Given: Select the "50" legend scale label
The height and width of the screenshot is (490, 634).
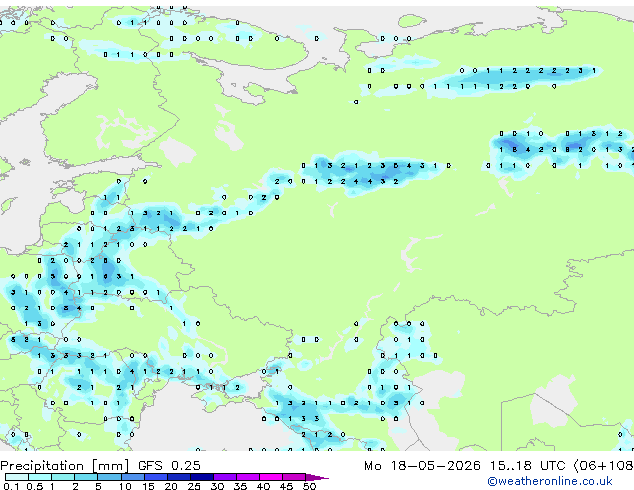Looking at the screenshot, I should (309, 486).
